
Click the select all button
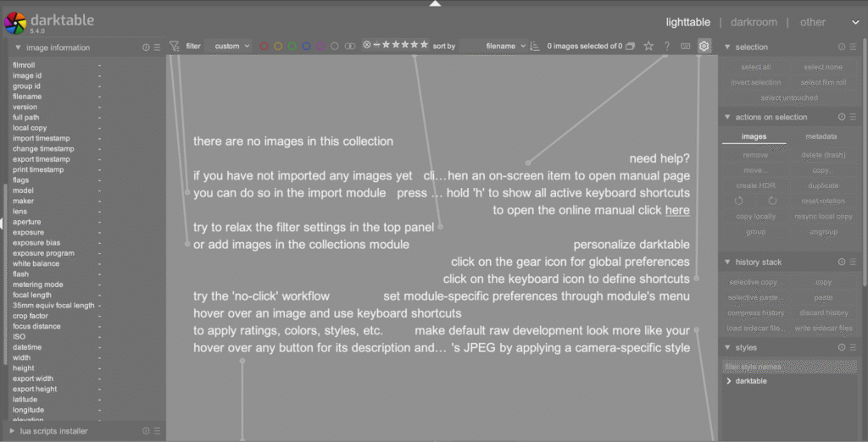(755, 67)
